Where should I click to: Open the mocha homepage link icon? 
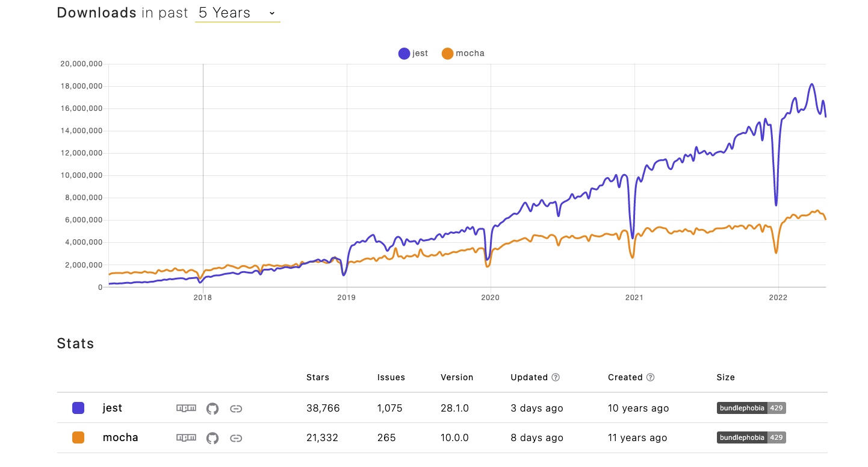pyautogui.click(x=236, y=438)
